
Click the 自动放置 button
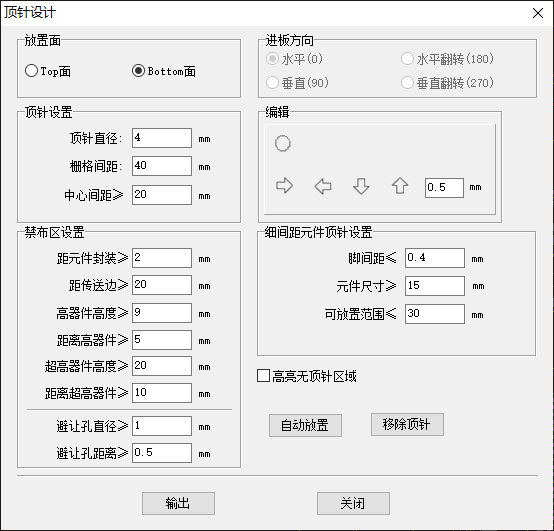(305, 425)
